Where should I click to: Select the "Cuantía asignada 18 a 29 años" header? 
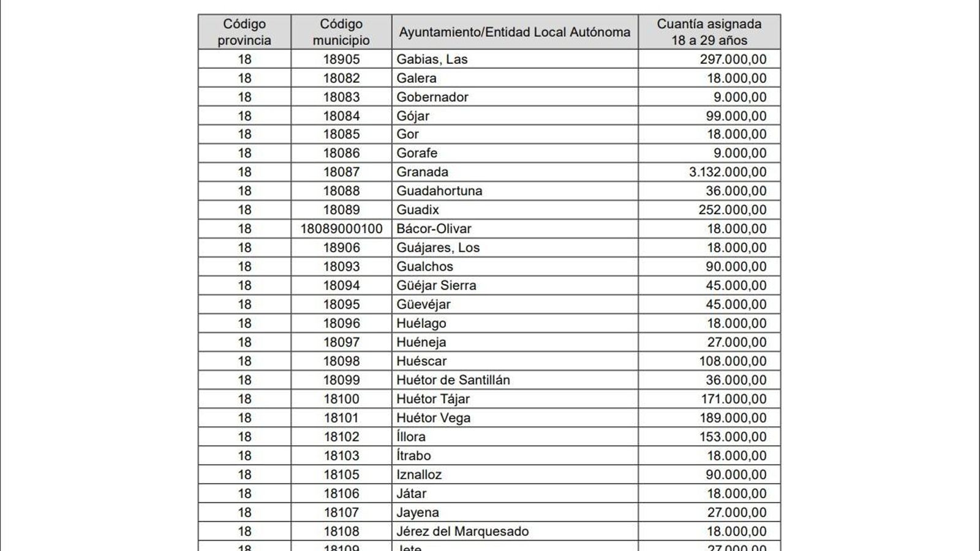pyautogui.click(x=709, y=32)
